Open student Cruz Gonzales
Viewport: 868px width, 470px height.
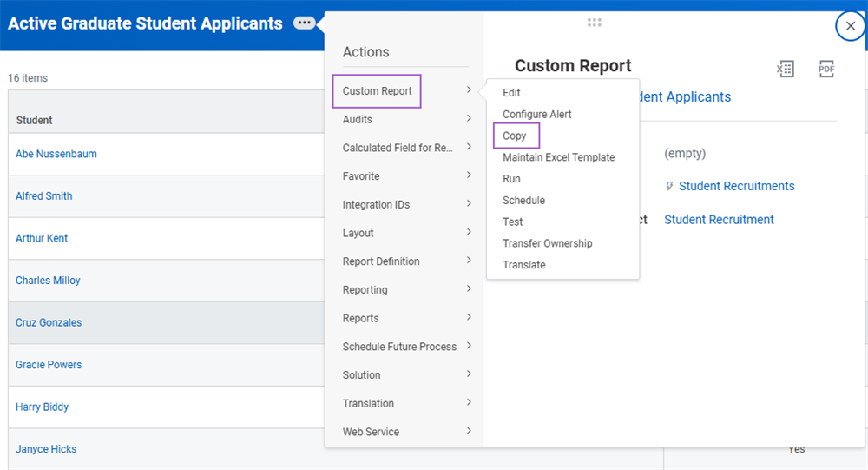tap(48, 322)
